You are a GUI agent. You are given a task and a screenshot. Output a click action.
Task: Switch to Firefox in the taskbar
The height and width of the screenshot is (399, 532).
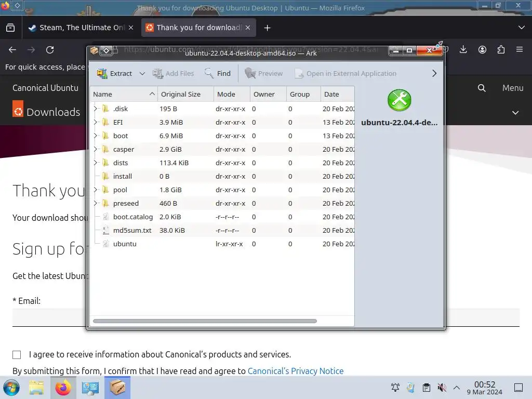point(63,388)
